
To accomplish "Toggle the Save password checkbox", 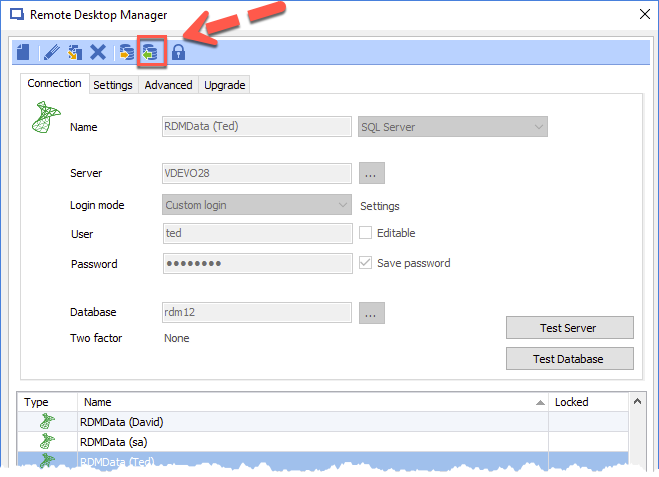I will 366,263.
